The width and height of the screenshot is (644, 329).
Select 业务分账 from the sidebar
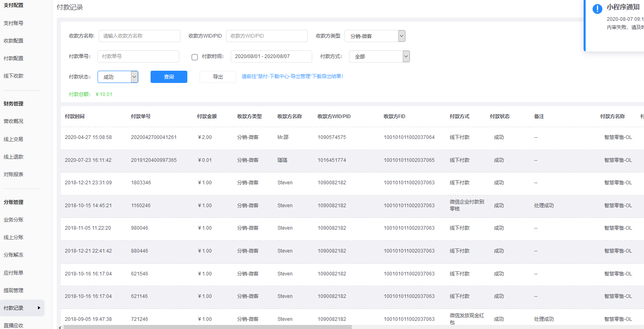point(13,220)
